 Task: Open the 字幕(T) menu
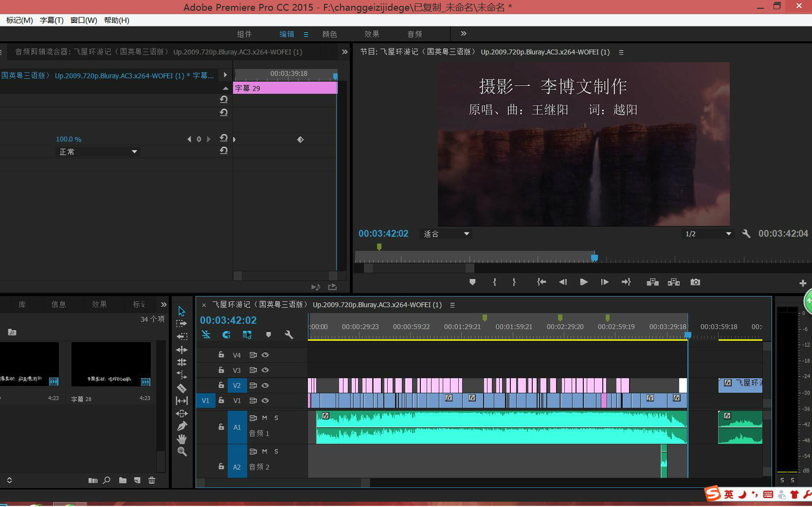click(52, 20)
